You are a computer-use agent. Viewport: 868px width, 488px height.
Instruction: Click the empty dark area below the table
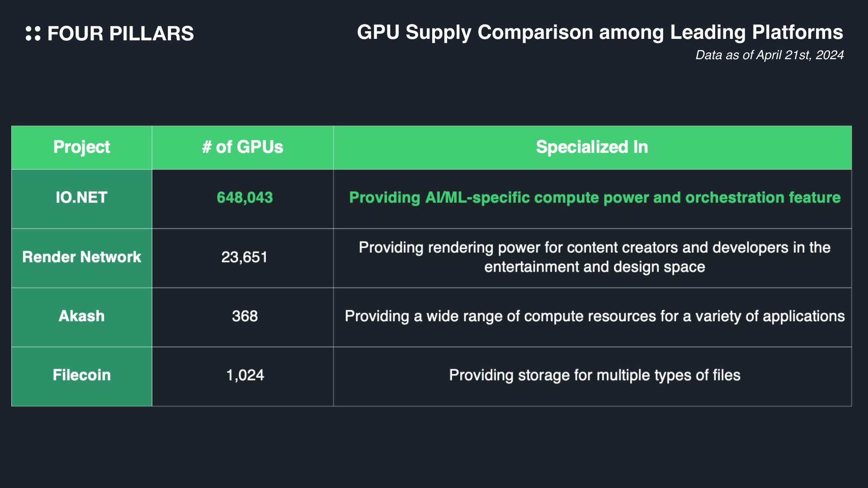point(434,447)
